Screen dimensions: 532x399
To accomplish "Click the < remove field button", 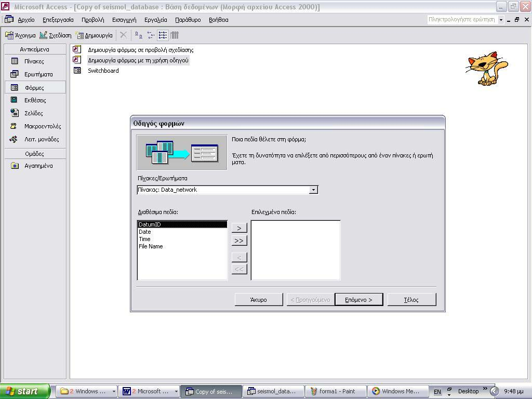I will 239,257.
